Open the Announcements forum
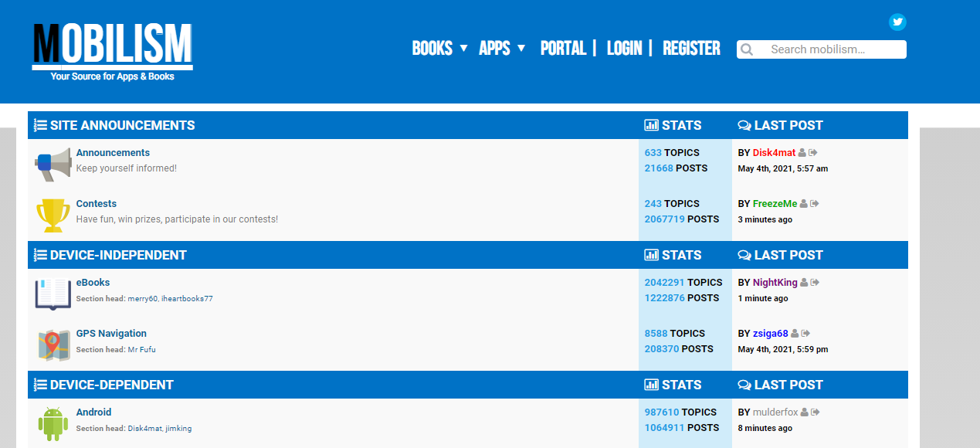The image size is (980, 448). (113, 153)
